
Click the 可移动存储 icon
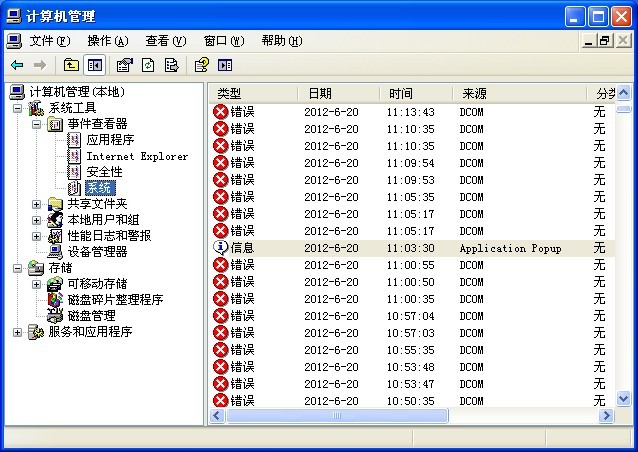click(x=55, y=284)
